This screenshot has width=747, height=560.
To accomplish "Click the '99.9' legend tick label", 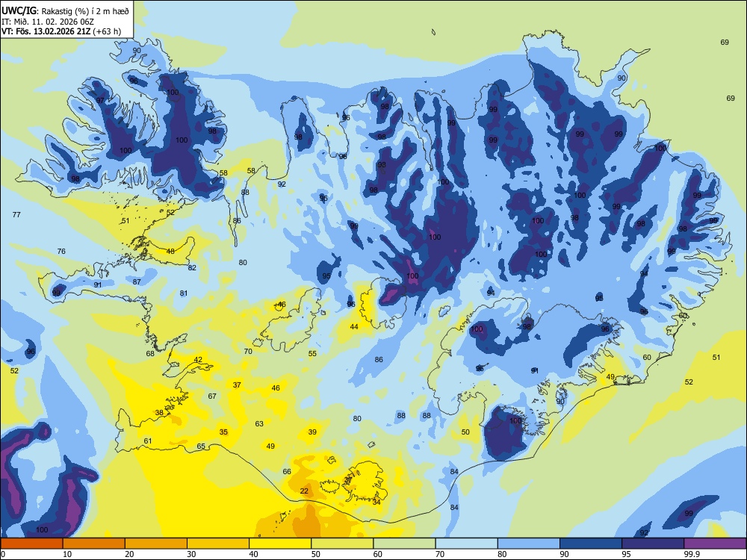I will [692, 554].
